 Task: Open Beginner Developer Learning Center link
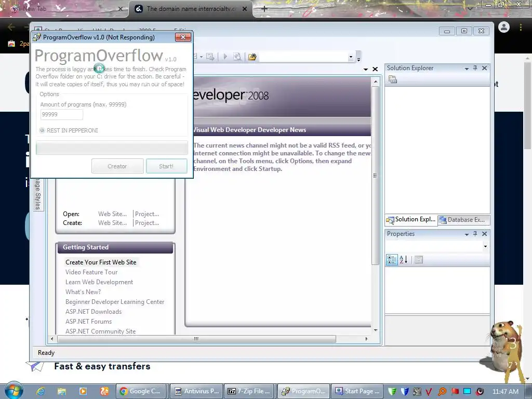pos(115,302)
